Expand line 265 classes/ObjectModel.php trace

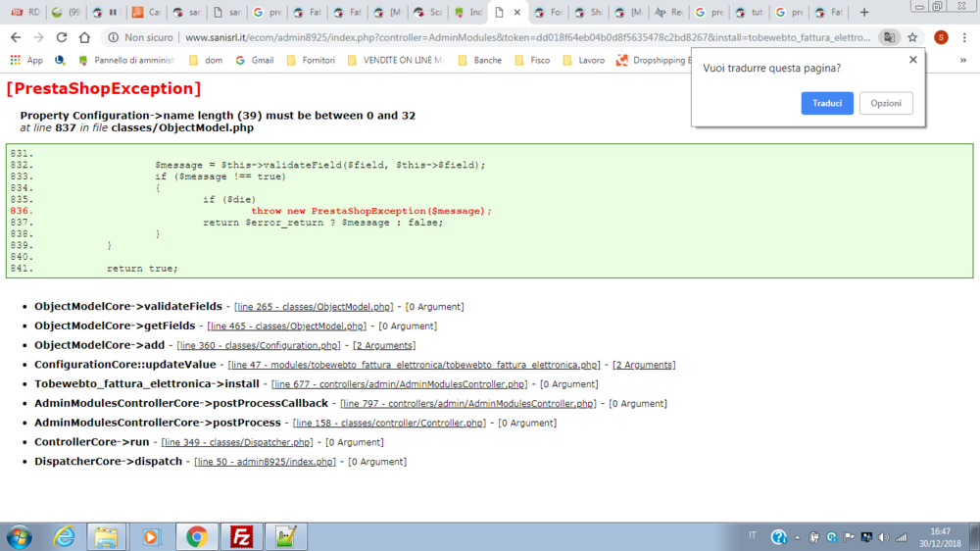click(x=314, y=307)
